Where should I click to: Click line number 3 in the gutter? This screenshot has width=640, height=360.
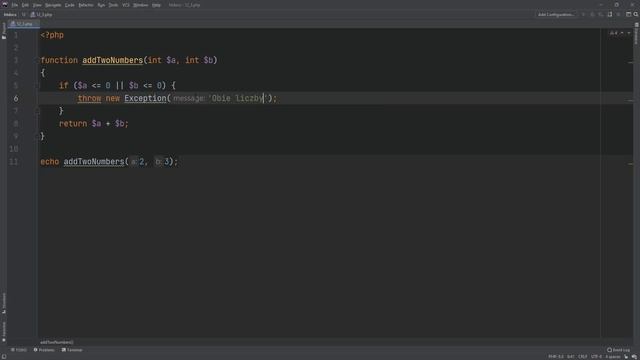pos(16,60)
